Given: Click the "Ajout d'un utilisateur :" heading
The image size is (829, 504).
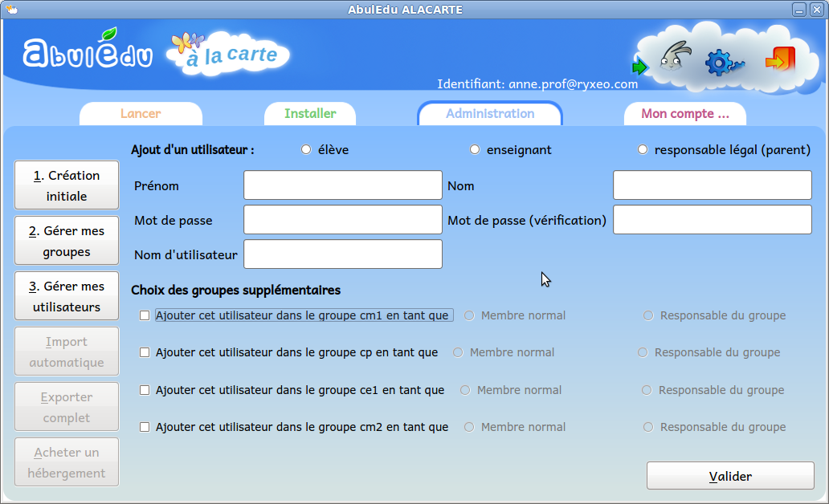Looking at the screenshot, I should [193, 150].
